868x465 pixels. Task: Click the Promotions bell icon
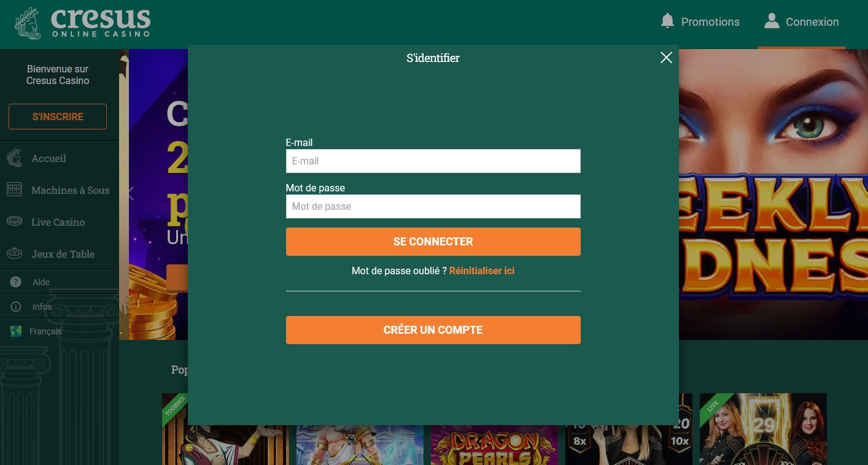[667, 20]
